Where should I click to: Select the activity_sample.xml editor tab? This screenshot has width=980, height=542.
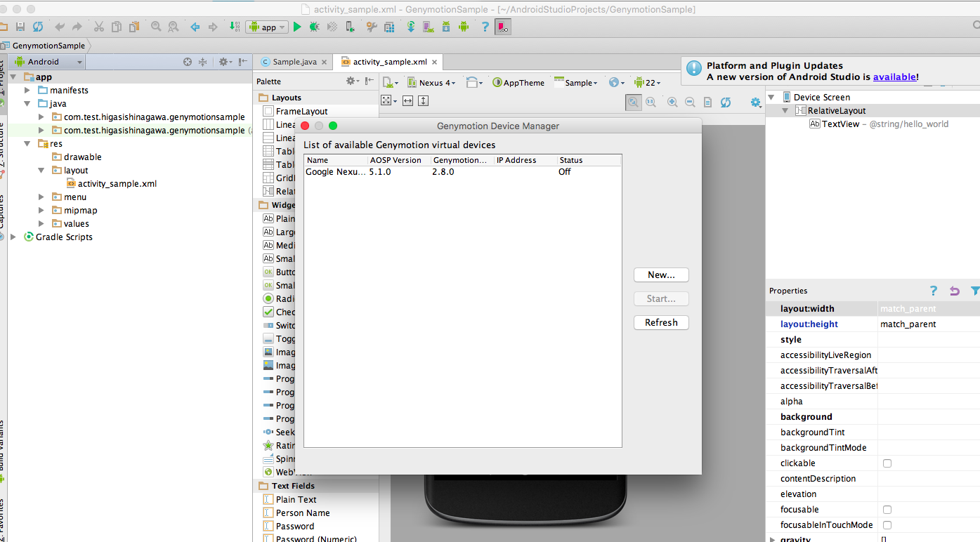tap(389, 62)
